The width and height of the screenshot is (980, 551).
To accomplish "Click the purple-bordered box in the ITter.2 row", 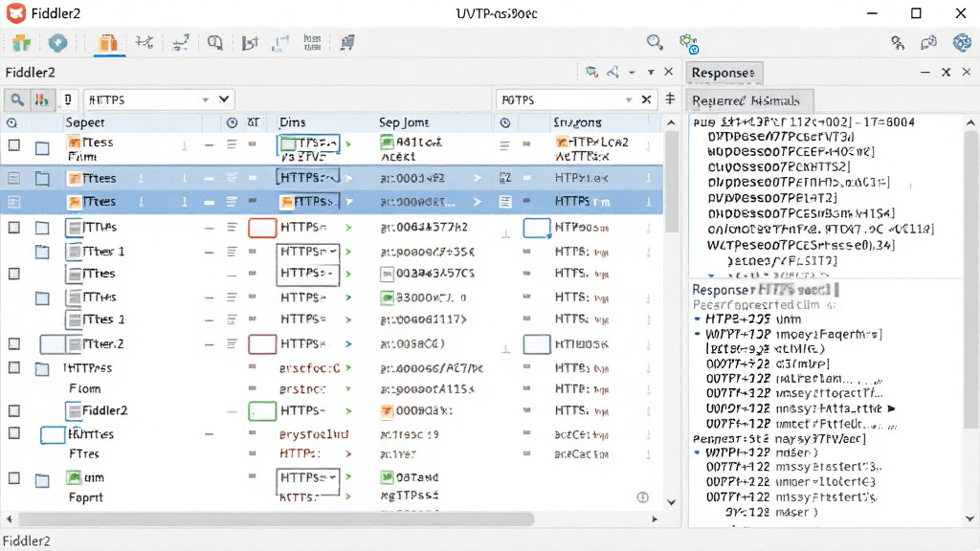I will pyautogui.click(x=262, y=343).
